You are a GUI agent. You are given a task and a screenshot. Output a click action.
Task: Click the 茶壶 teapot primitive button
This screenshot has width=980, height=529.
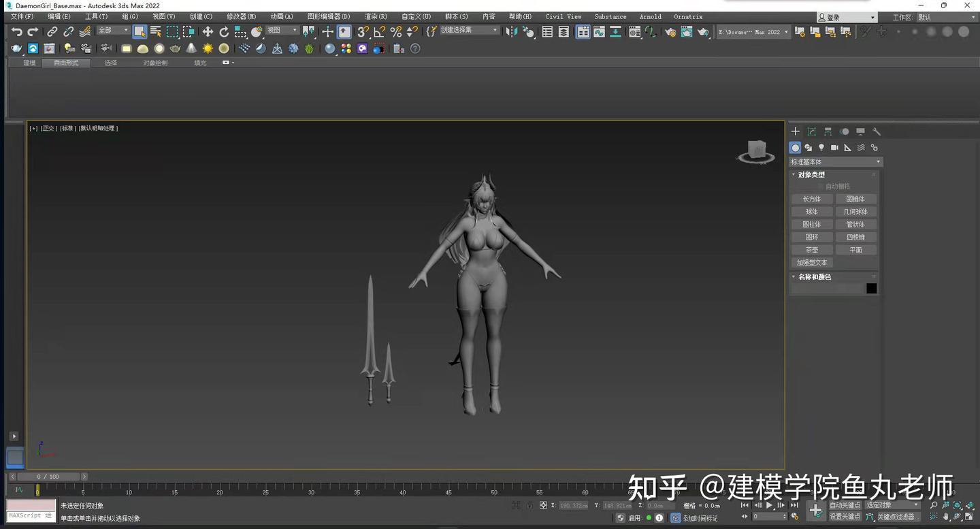(812, 250)
